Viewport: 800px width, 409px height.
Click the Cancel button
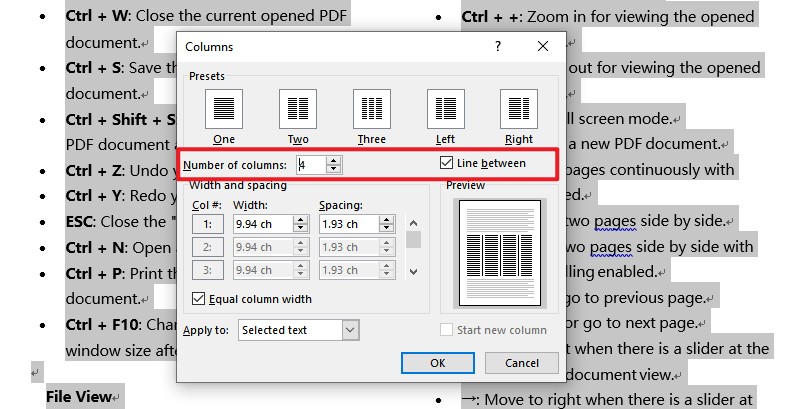click(521, 363)
